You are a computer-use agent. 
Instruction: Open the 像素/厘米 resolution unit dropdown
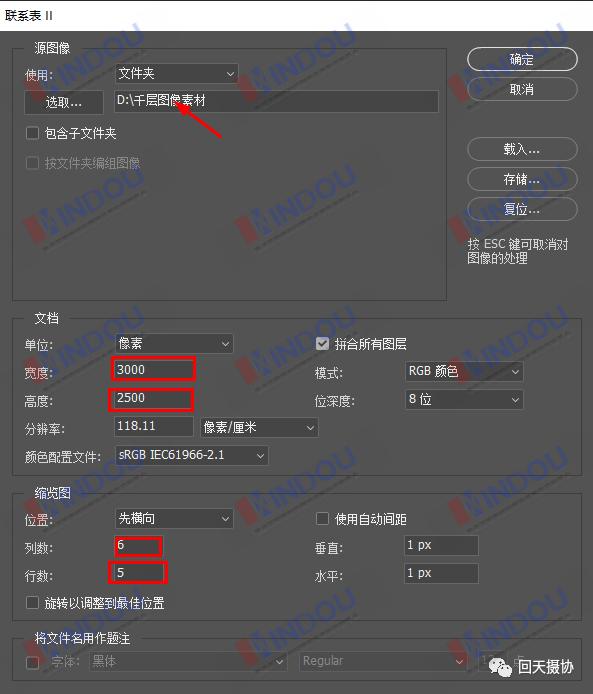coord(259,428)
